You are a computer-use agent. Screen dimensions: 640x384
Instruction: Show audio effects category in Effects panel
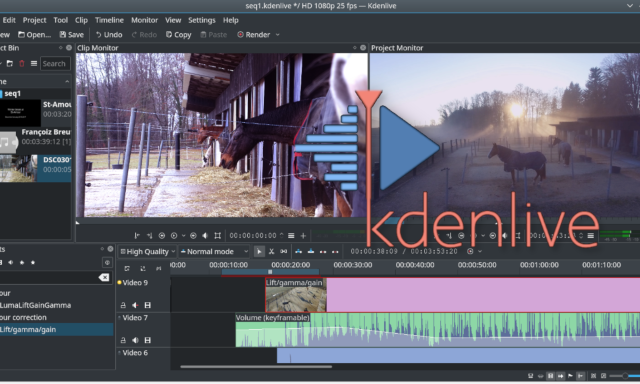pyautogui.click(x=11, y=262)
